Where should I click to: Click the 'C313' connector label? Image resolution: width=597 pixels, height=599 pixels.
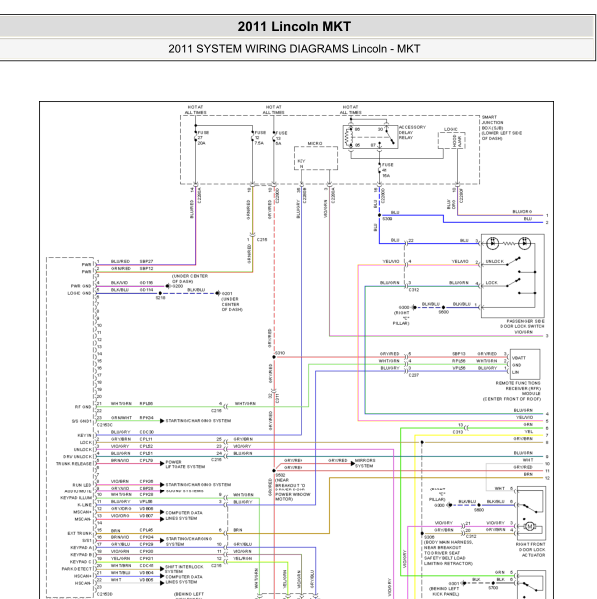(458, 432)
